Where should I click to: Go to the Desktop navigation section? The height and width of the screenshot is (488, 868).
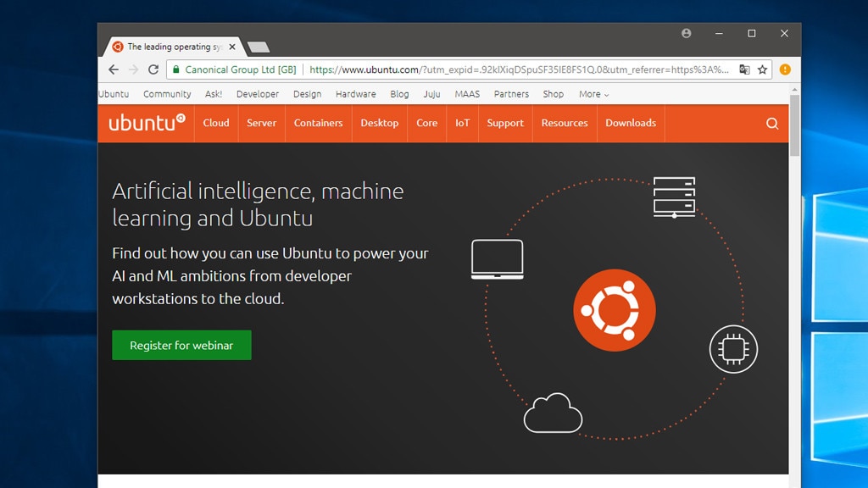coord(379,123)
